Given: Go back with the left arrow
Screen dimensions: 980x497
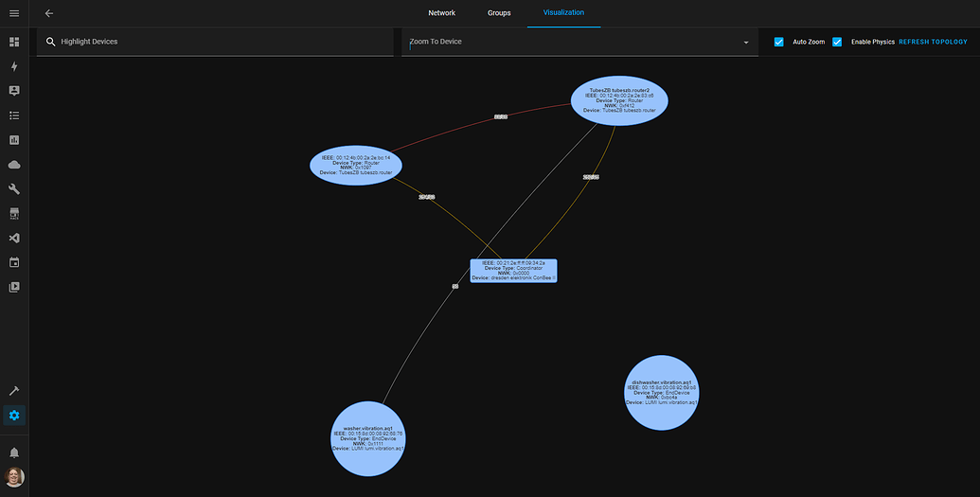Looking at the screenshot, I should click(49, 13).
